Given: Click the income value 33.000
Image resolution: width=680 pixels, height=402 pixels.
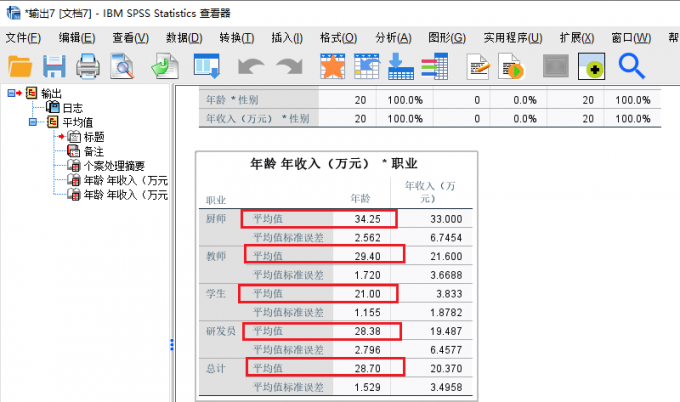Looking at the screenshot, I should [446, 219].
